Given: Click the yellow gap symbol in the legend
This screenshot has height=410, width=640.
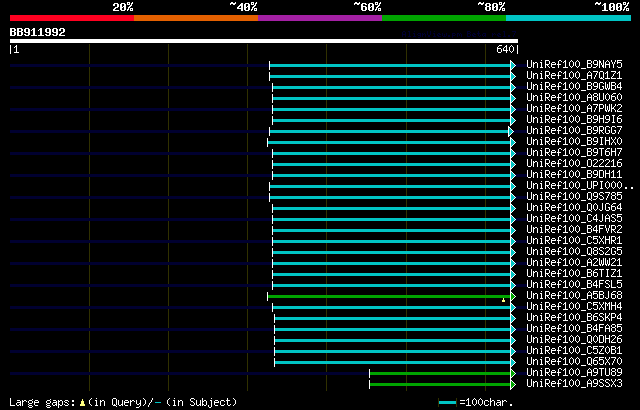Looking at the screenshot, I should click(82, 403).
